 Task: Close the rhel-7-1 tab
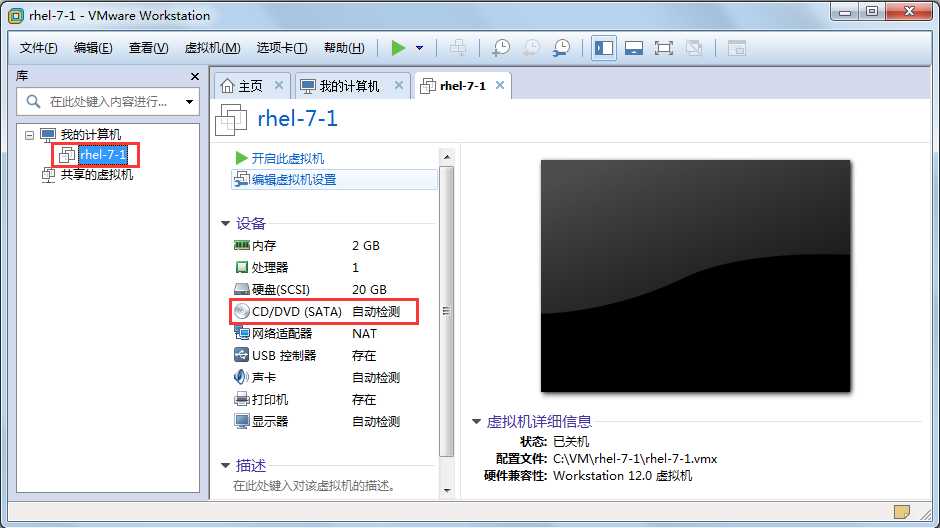tap(499, 85)
